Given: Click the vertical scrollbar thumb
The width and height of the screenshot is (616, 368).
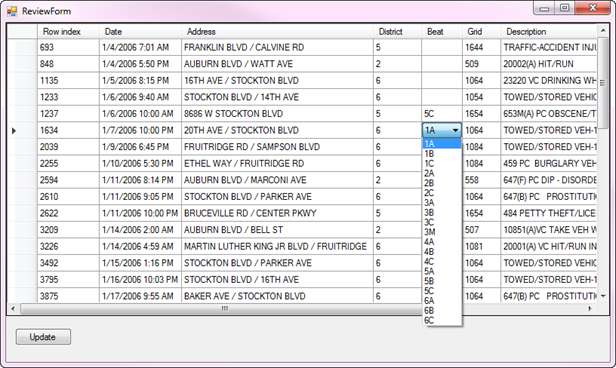Looking at the screenshot, I should (603, 83).
